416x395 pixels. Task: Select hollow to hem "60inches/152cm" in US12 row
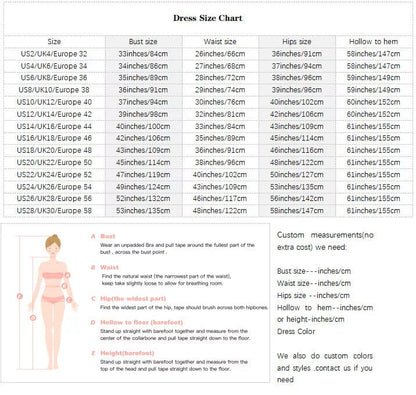pyautogui.click(x=373, y=114)
